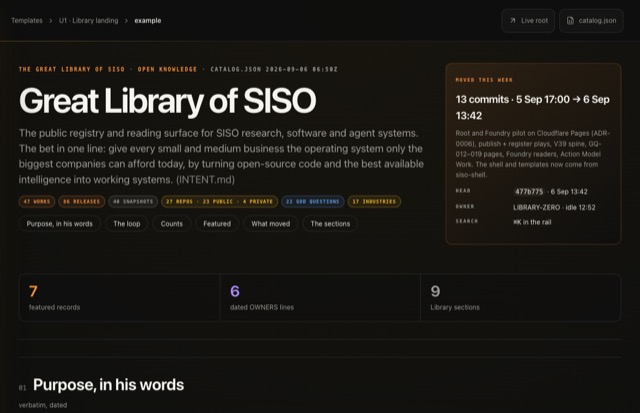
Task: Click THE GREAT LIBRARY OF SISO eyebrow text
Action: point(72,69)
